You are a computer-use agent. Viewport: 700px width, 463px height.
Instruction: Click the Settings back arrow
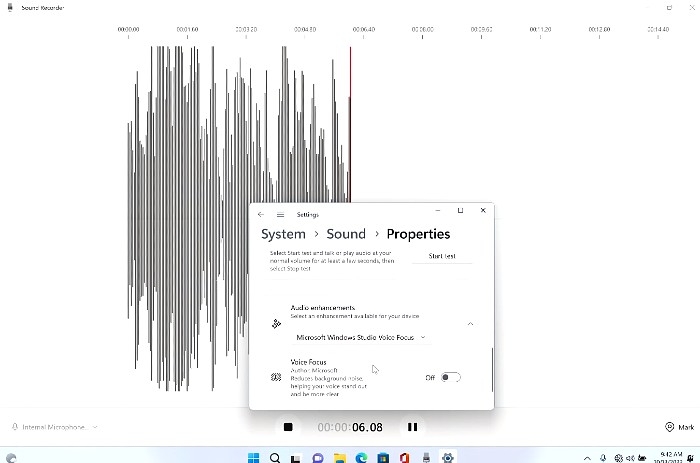pyautogui.click(x=261, y=214)
